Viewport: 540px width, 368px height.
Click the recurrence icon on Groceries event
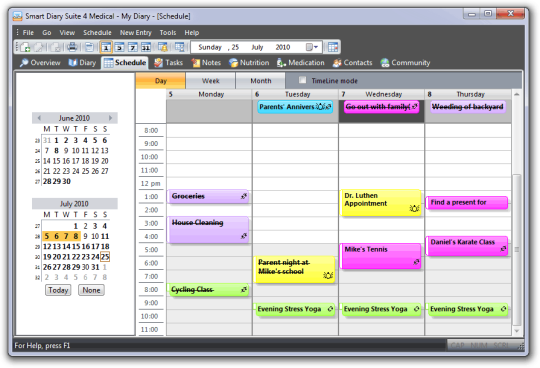click(x=244, y=196)
